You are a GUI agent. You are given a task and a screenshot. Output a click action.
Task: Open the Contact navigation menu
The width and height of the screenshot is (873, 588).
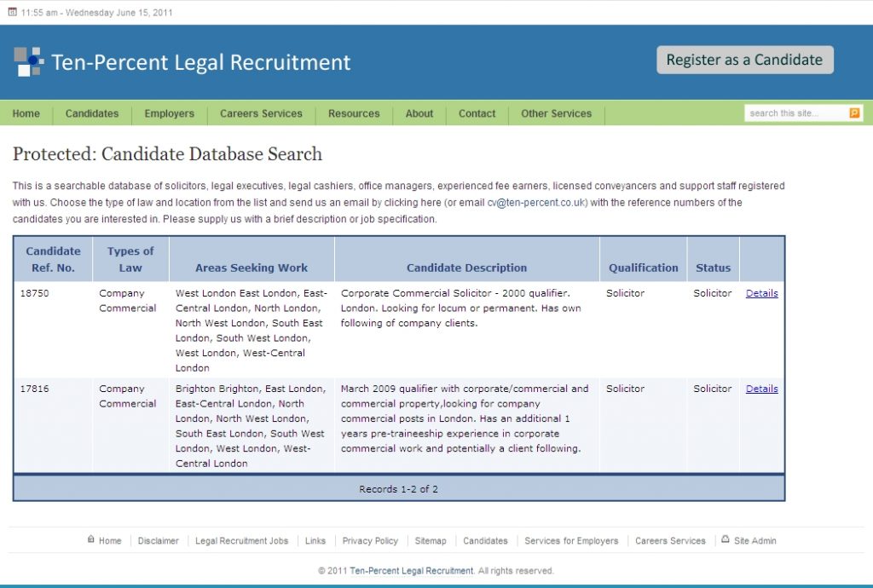[477, 113]
